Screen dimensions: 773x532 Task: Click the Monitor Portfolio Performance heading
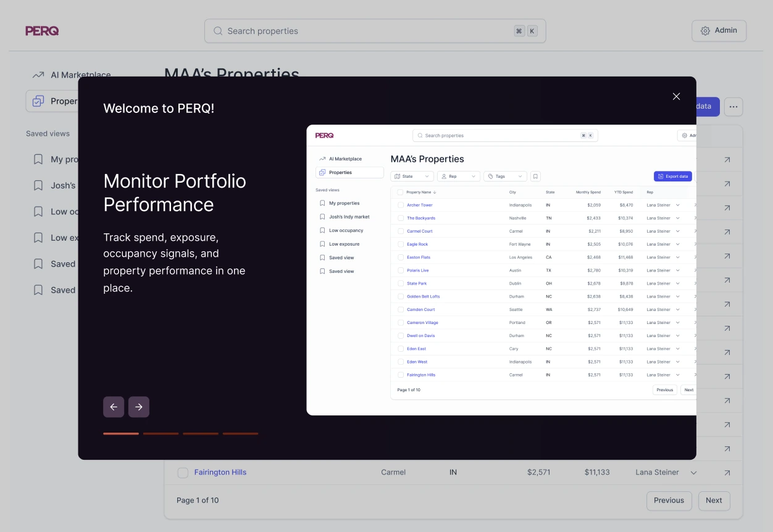click(175, 193)
